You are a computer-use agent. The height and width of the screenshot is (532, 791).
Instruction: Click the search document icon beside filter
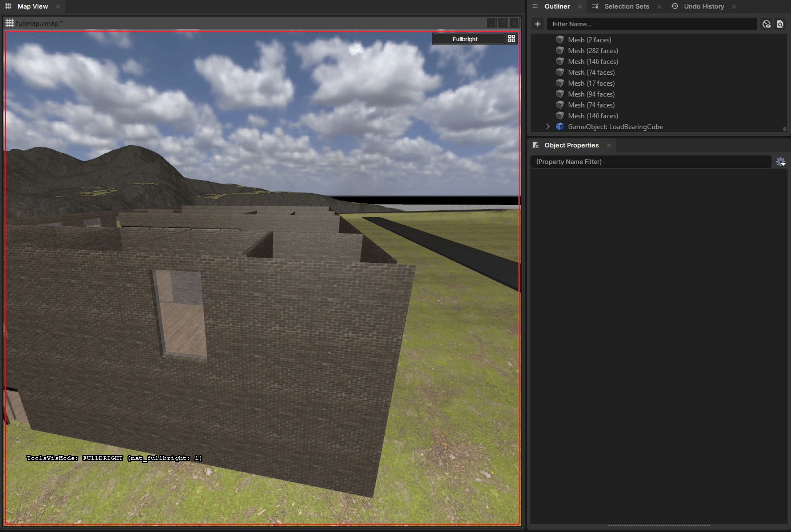(780, 24)
